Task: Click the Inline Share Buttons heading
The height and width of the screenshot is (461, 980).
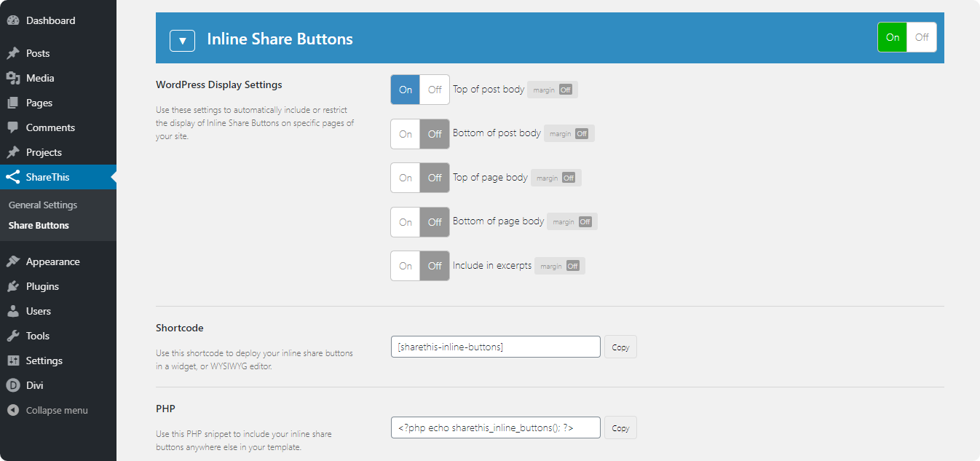Action: pos(280,39)
